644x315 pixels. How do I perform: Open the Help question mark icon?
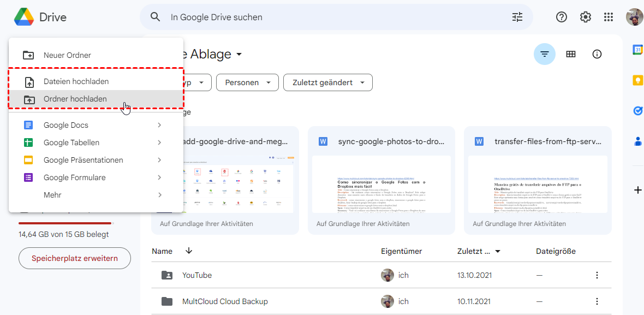pos(562,17)
